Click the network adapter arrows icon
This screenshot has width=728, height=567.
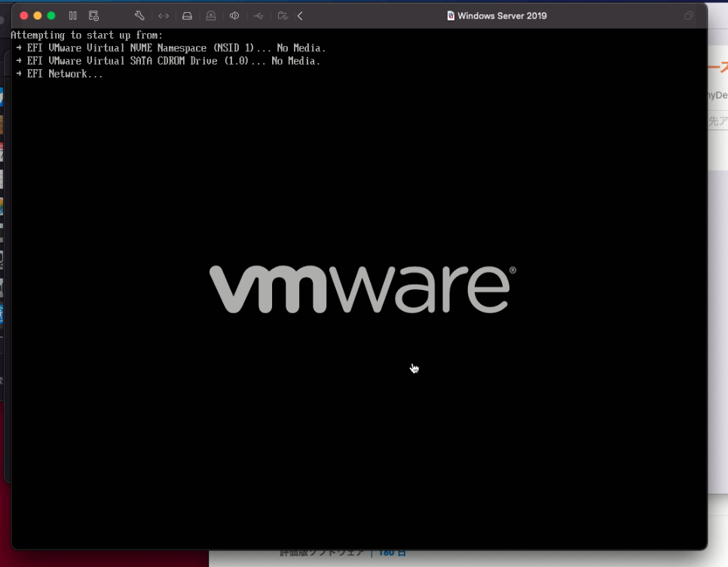point(164,16)
